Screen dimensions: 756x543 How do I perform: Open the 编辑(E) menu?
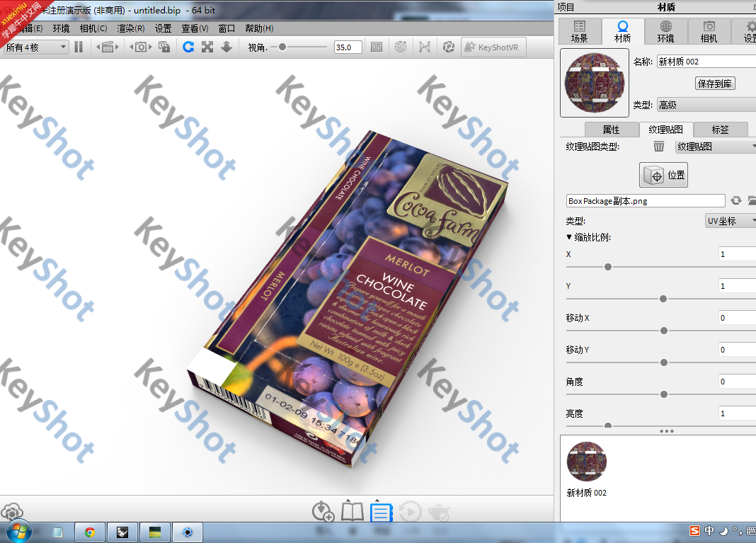[x=30, y=28]
